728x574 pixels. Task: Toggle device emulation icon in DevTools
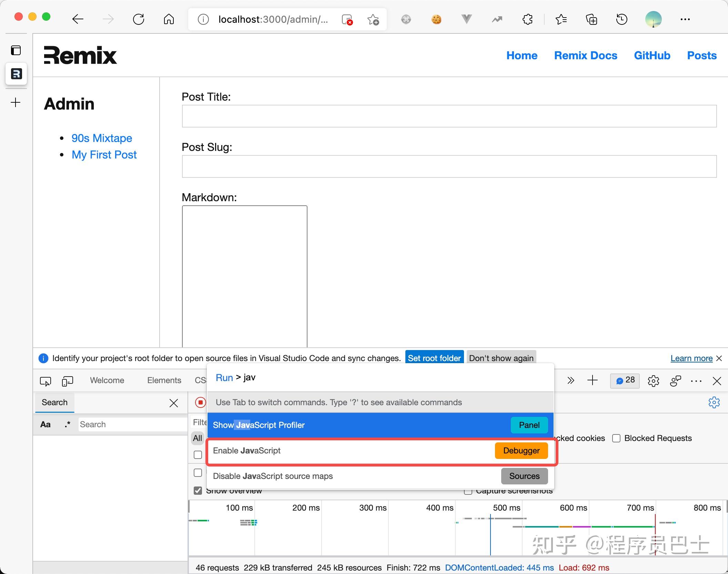click(67, 381)
